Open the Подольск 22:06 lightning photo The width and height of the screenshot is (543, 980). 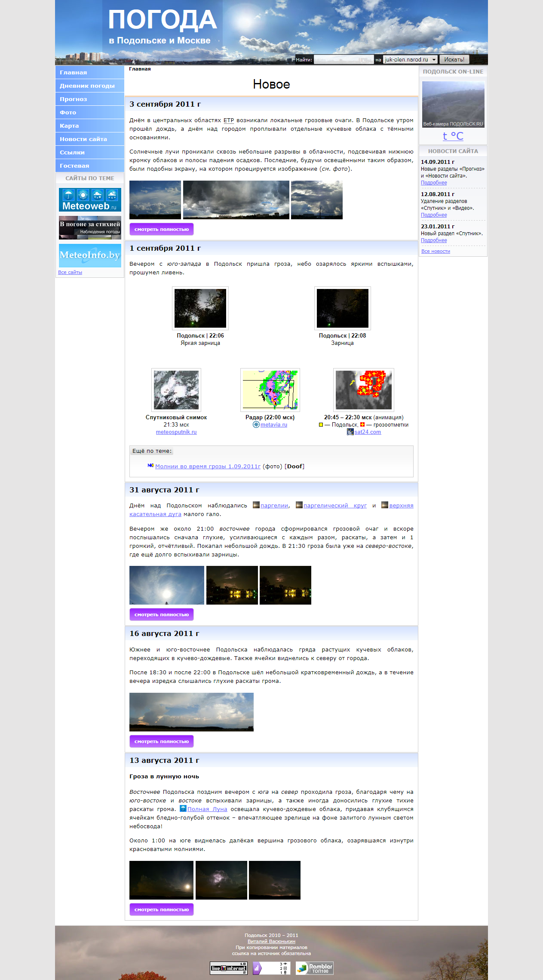coord(200,308)
